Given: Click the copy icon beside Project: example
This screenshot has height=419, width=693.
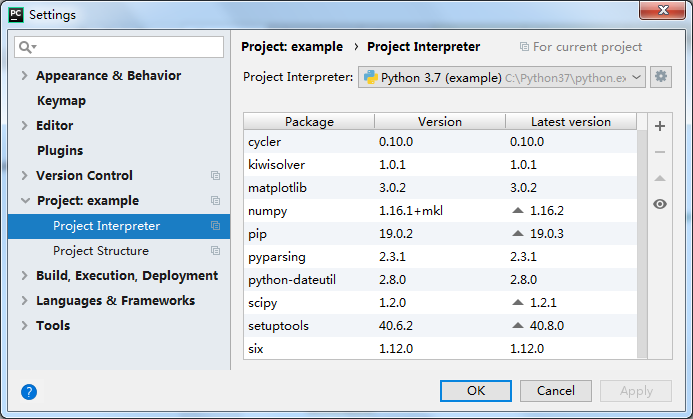Looking at the screenshot, I should (216, 201).
